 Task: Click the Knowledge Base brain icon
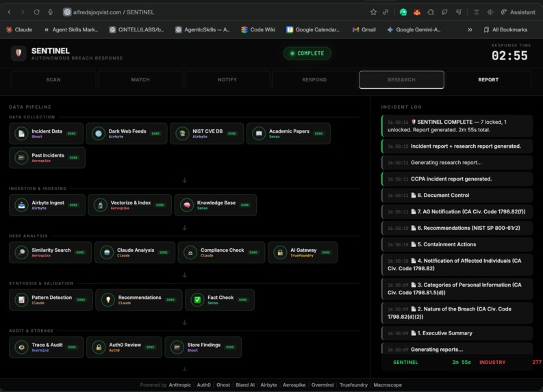coord(187,205)
